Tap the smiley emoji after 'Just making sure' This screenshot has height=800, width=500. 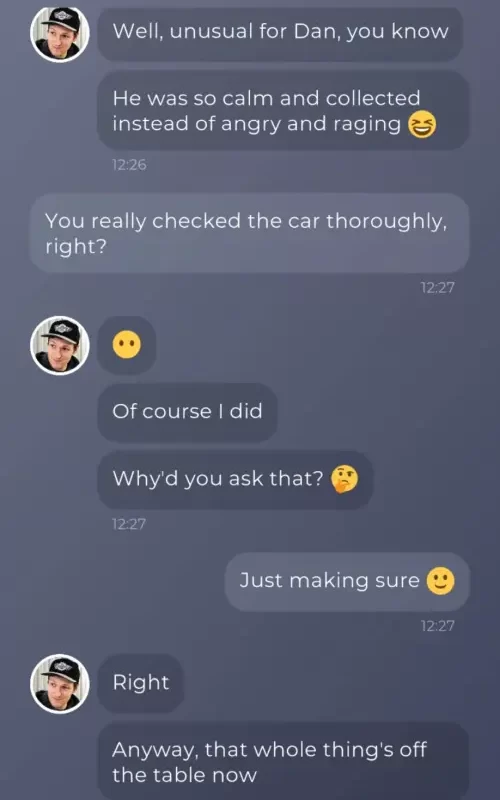point(440,581)
